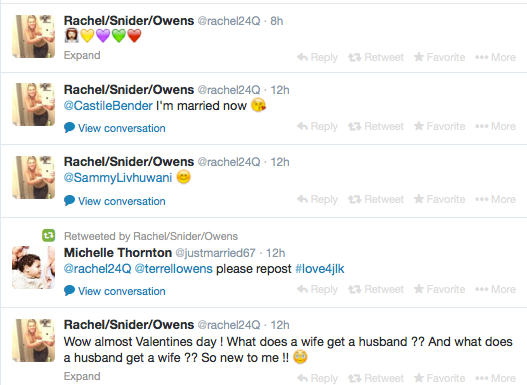Open More options on the hearts tweet

point(495,57)
